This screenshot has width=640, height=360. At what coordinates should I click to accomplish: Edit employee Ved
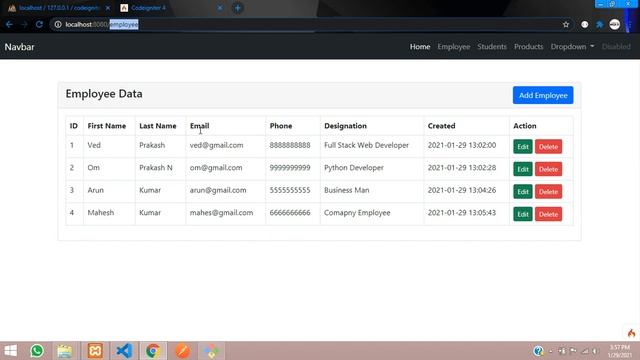(523, 147)
